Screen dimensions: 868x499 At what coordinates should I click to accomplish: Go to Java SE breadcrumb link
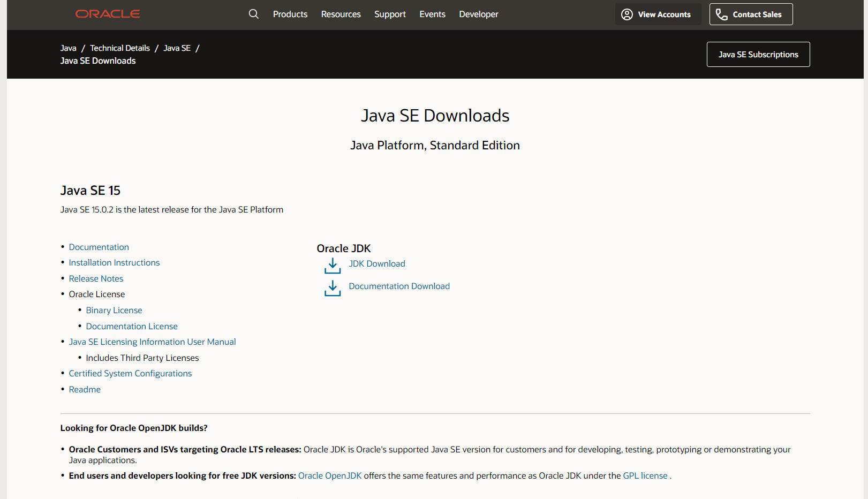177,48
